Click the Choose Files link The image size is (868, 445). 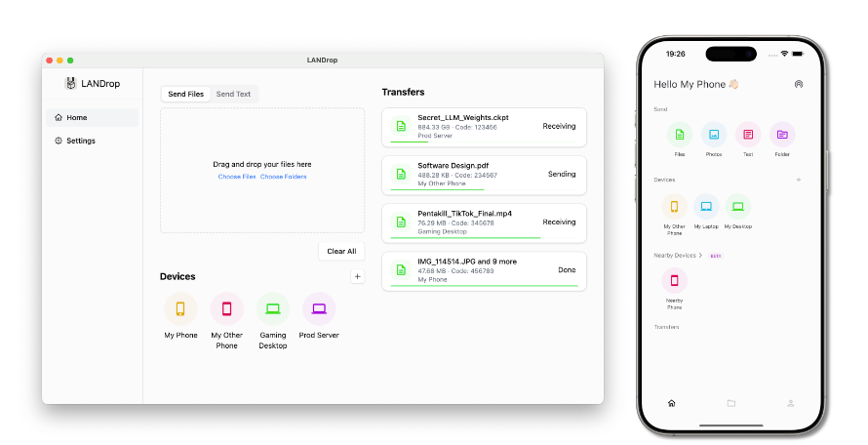pos(237,177)
